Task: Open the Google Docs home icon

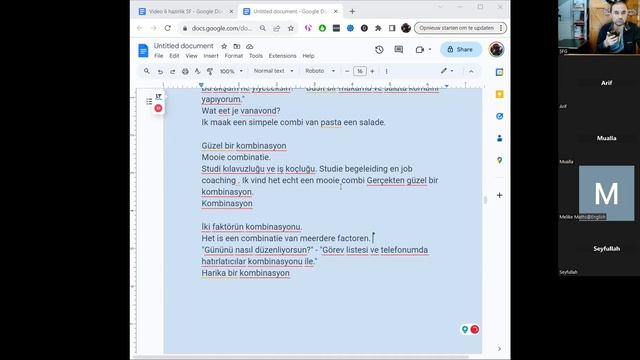Action: tap(143, 50)
